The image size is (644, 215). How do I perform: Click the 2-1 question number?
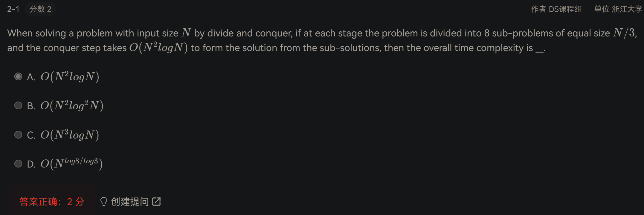13,9
